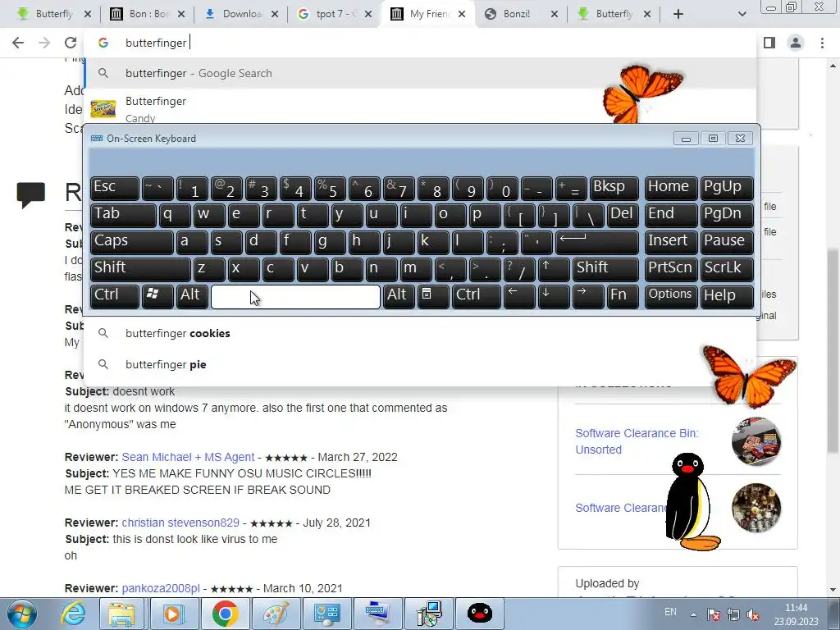Close the 'My Frienc' tab
The height and width of the screenshot is (630, 840).
pos(463,14)
